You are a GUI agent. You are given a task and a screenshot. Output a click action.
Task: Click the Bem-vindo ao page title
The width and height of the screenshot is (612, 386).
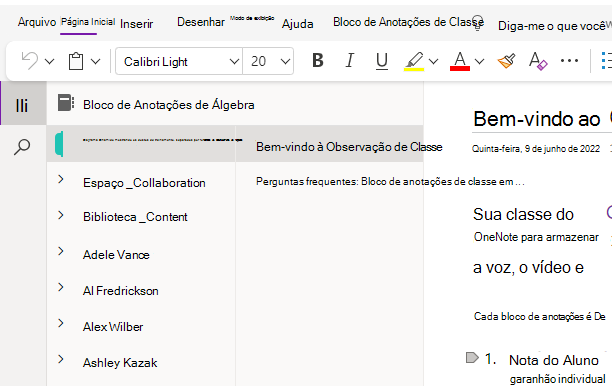[537, 119]
